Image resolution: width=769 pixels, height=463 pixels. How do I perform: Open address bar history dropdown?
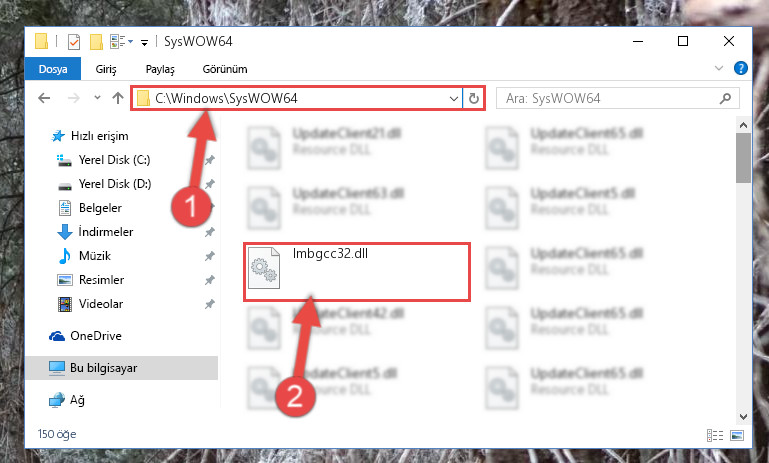click(x=454, y=99)
